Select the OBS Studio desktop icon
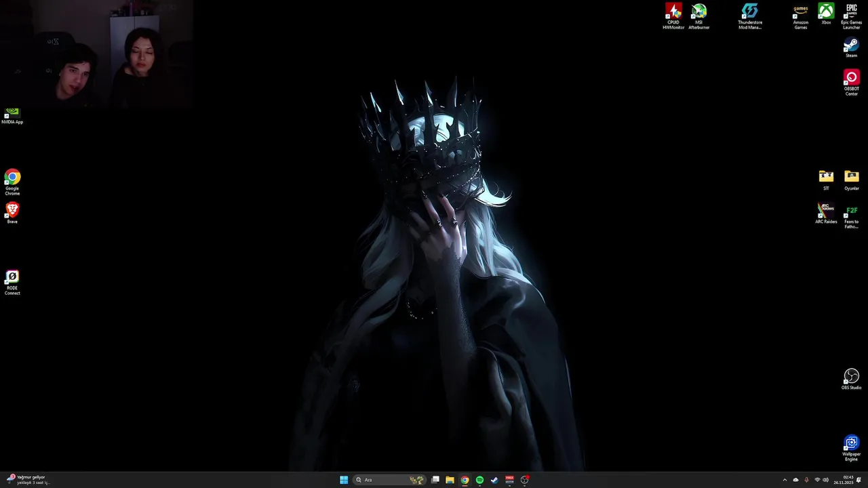 [x=852, y=380]
